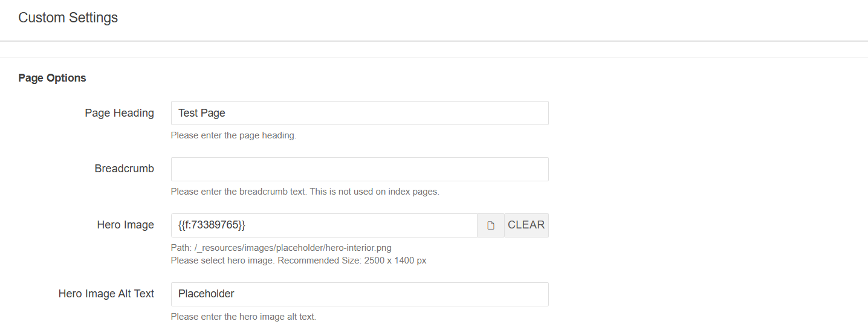
Task: Click the "Page Heading" field label
Action: 119,113
